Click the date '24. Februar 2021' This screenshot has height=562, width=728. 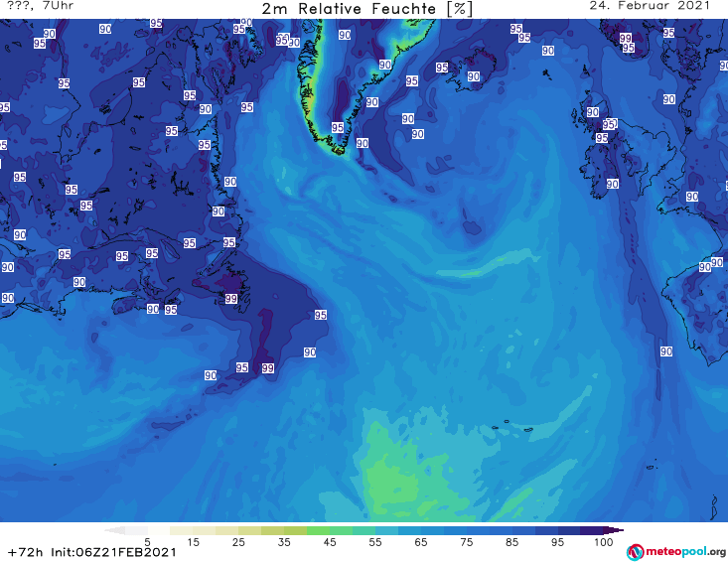click(650, 6)
